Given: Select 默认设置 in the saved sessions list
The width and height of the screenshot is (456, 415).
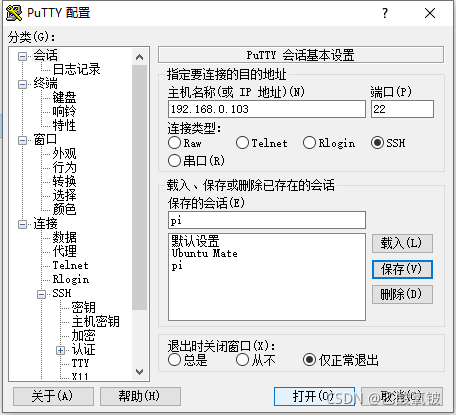Looking at the screenshot, I should click(195, 241).
